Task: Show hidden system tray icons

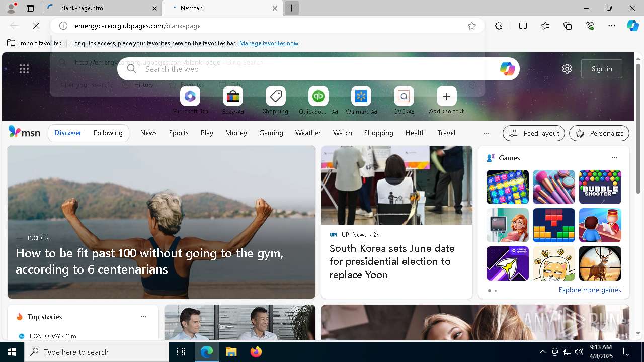Action: [x=542, y=352]
